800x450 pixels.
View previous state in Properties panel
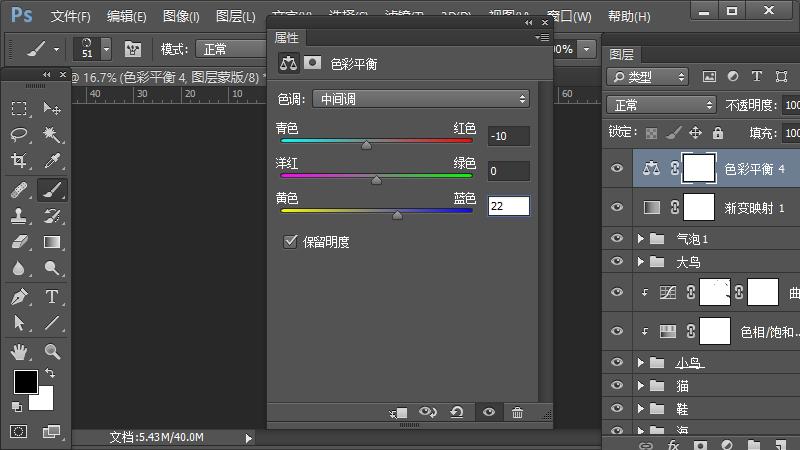[428, 412]
